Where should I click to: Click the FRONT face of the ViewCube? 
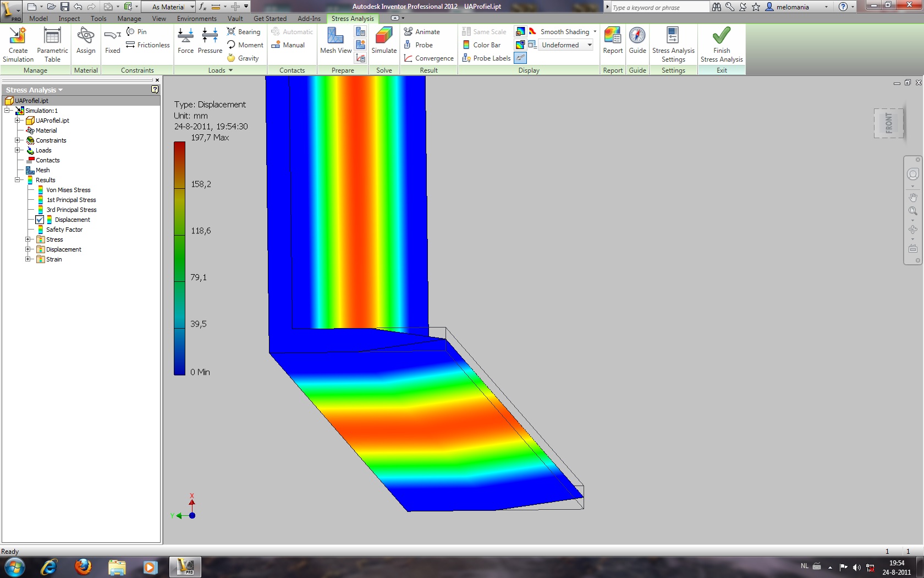pyautogui.click(x=888, y=123)
